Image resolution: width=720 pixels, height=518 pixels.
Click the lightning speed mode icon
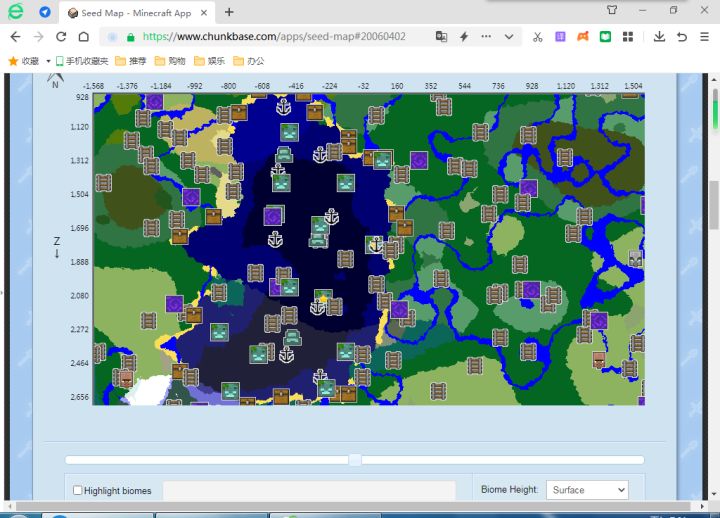click(464, 37)
